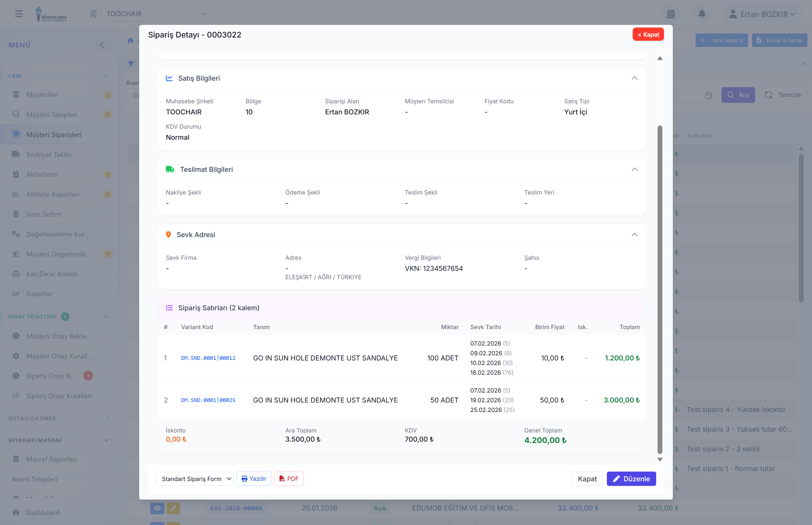Open the Standart Sipariş Form dropdown
Image resolution: width=812 pixels, height=525 pixels.
(x=194, y=479)
